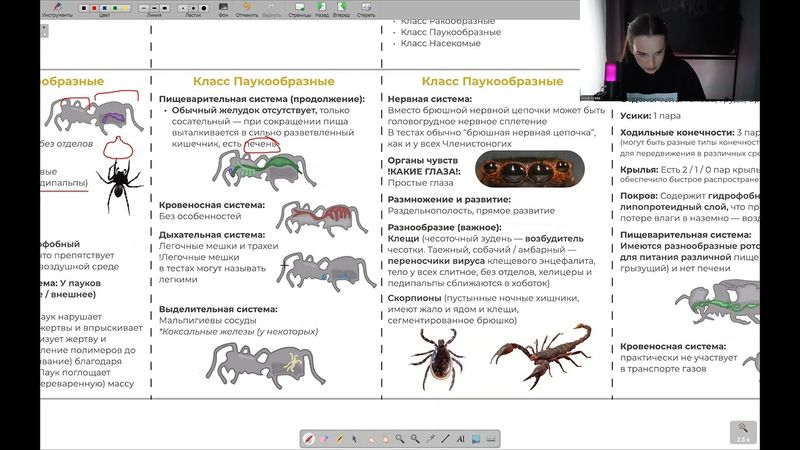Screen dimensions: 800x450
Task: Pick the yellow pen color
Action: click(125, 8)
